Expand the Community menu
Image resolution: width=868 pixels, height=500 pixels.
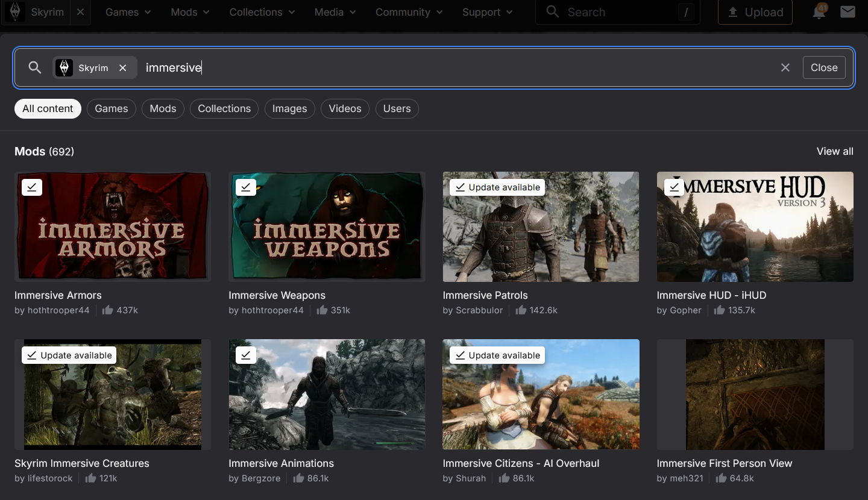pyautogui.click(x=409, y=12)
